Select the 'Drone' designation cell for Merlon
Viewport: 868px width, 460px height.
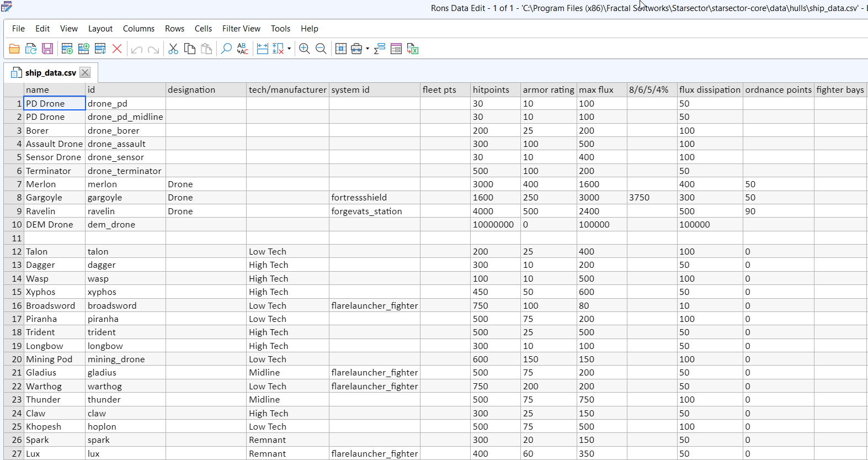point(206,184)
